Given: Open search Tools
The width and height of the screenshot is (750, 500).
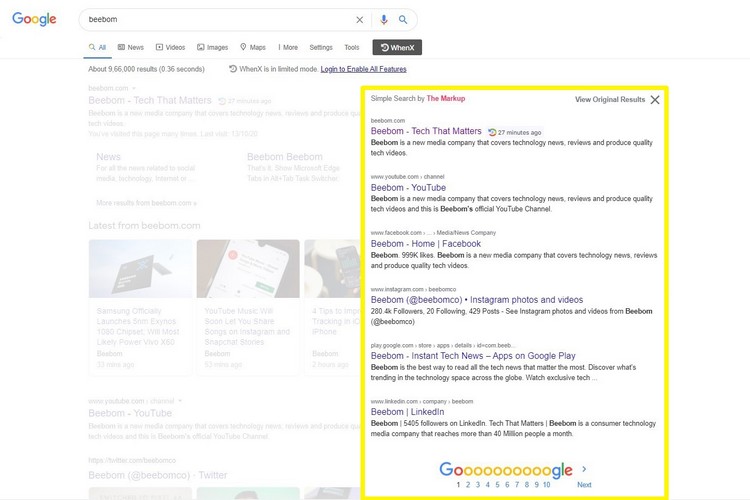Looking at the screenshot, I should (352, 47).
